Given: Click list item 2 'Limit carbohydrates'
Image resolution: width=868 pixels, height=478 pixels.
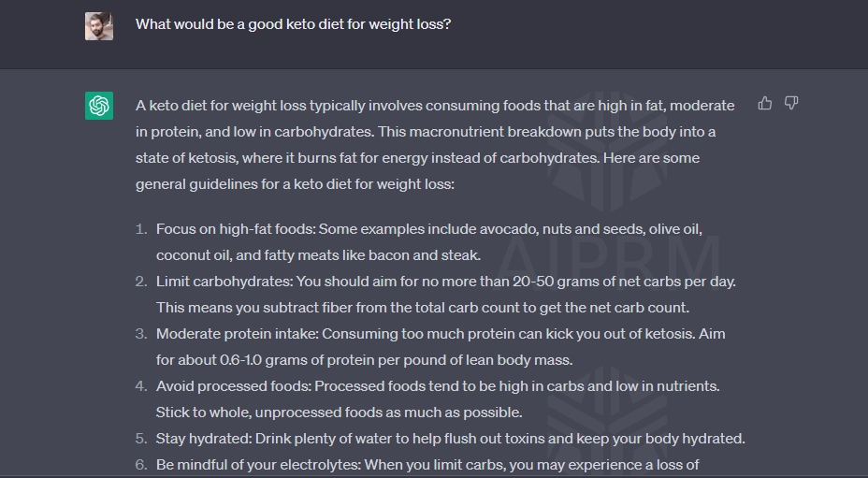Looking at the screenshot, I should (x=445, y=294).
